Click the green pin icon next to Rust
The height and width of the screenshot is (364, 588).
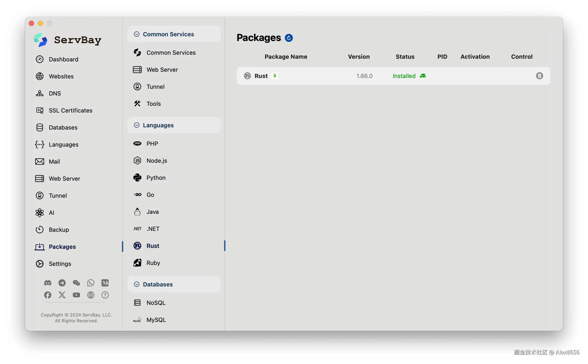pos(275,76)
